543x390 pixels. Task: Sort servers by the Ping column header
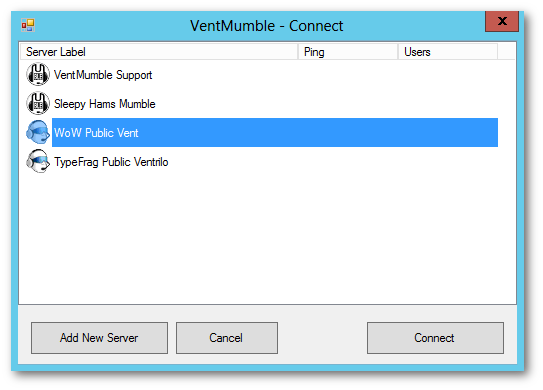pos(348,52)
